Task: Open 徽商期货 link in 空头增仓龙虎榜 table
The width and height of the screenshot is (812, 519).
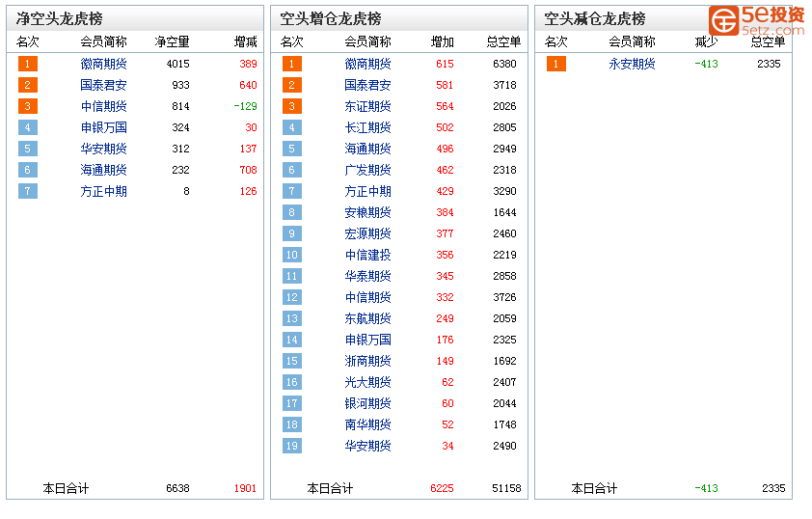Action: pos(367,64)
